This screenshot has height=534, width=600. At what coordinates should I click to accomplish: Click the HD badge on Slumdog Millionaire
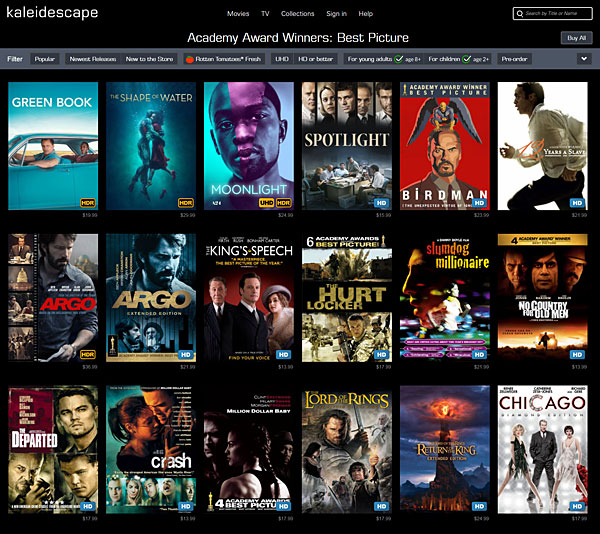pos(479,355)
